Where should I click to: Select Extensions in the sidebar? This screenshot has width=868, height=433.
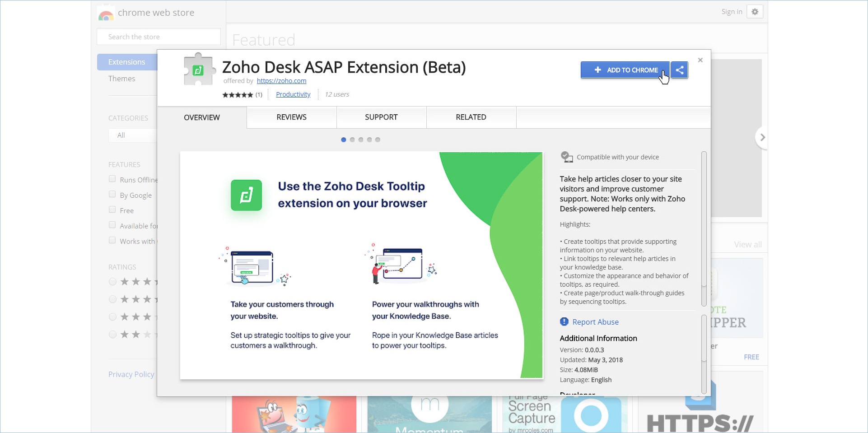(x=127, y=62)
